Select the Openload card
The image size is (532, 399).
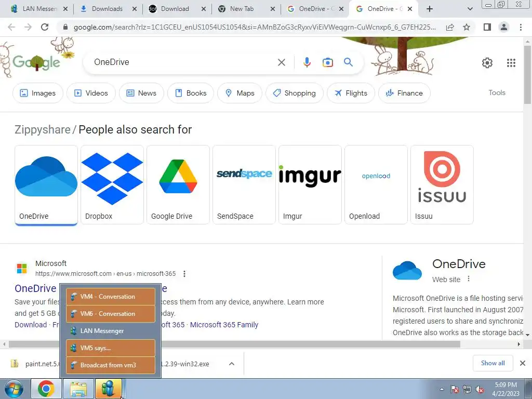(376, 184)
